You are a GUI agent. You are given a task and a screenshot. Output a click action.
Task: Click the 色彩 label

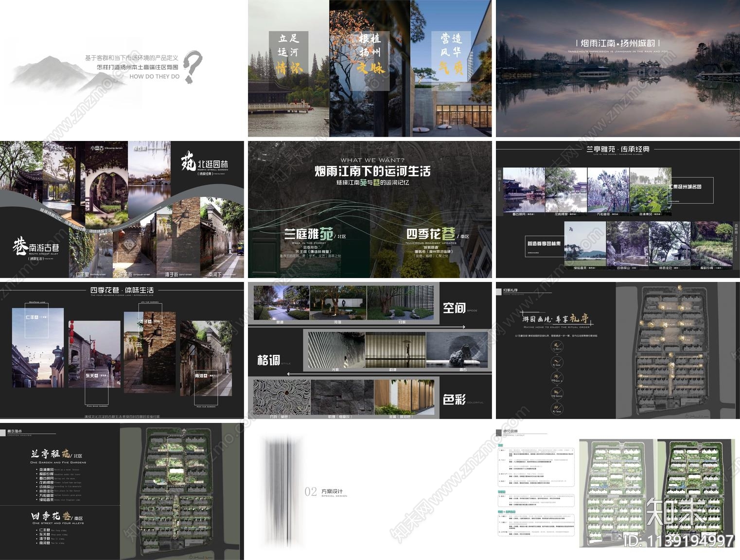[455, 400]
